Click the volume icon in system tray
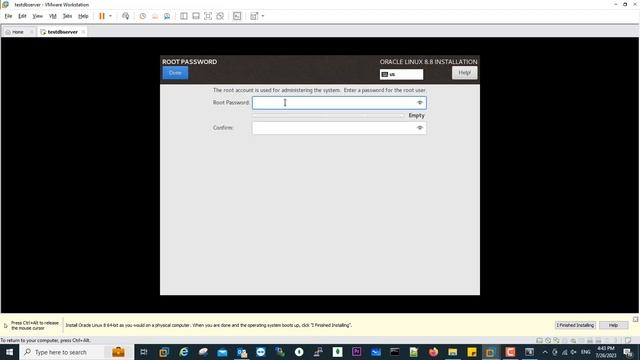The height and width of the screenshot is (360, 640). 574,352
